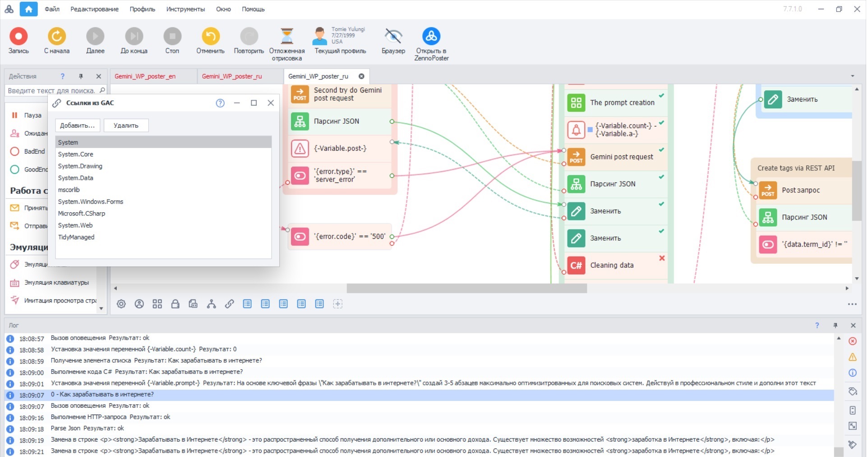
Task: Toggle the red error filter in log
Action: point(853,341)
